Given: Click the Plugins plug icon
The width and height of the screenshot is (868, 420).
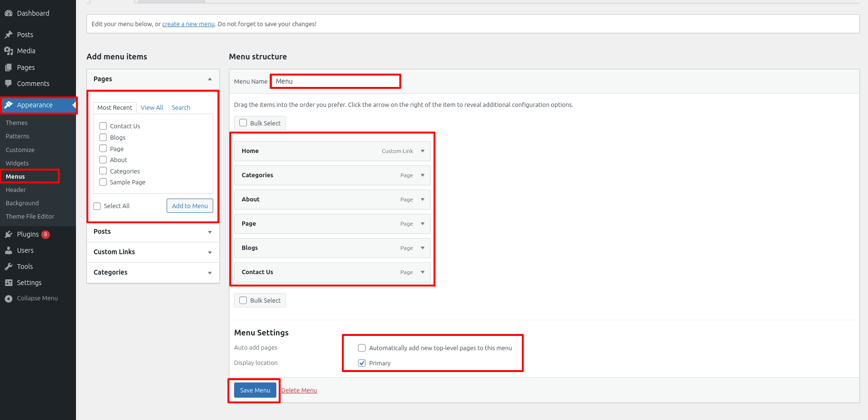Looking at the screenshot, I should click(x=9, y=234).
